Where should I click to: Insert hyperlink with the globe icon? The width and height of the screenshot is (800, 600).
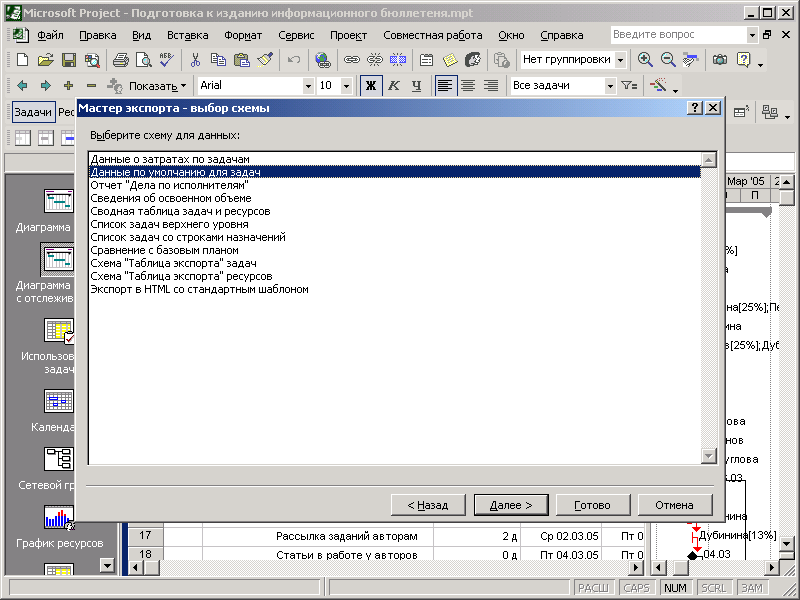click(x=322, y=60)
